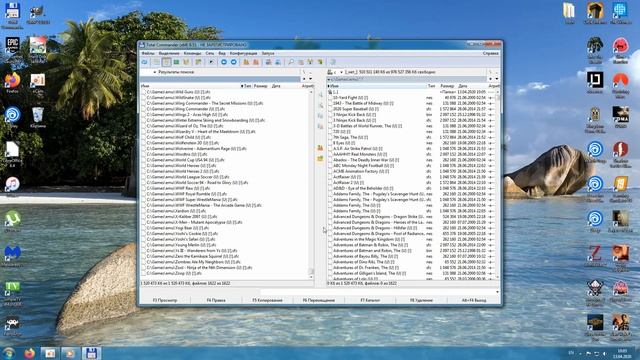The image size is (640, 360).
Task: Click the Alt+F4 Выход button
Action: click(x=474, y=300)
